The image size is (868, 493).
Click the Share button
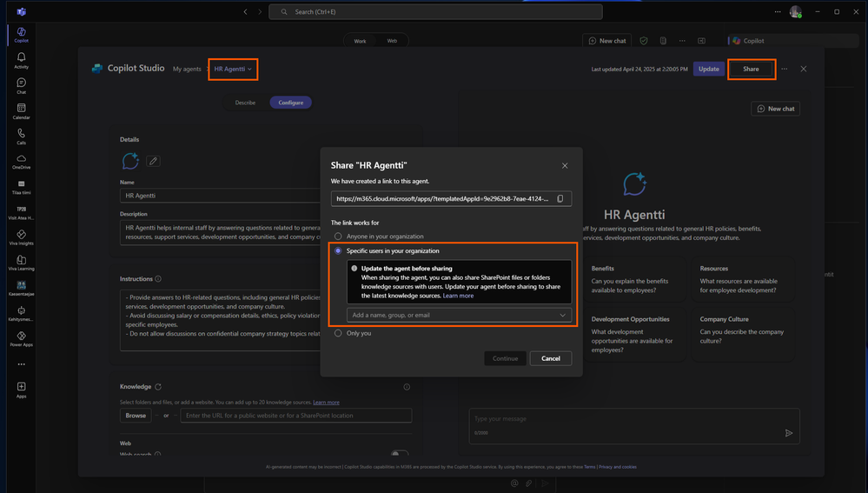[x=752, y=69]
